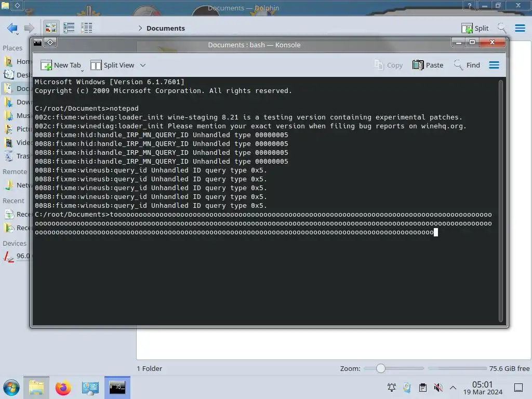
Task: Open Dolphin hamburger menu
Action: click(520, 28)
